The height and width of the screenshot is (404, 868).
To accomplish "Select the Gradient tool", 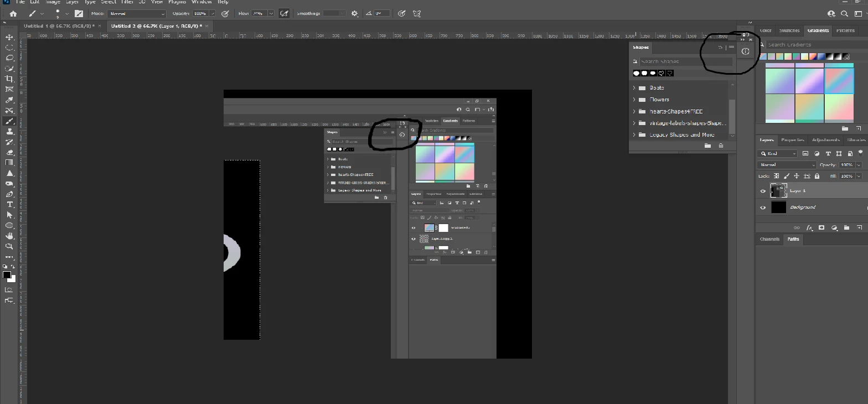I will (x=9, y=163).
